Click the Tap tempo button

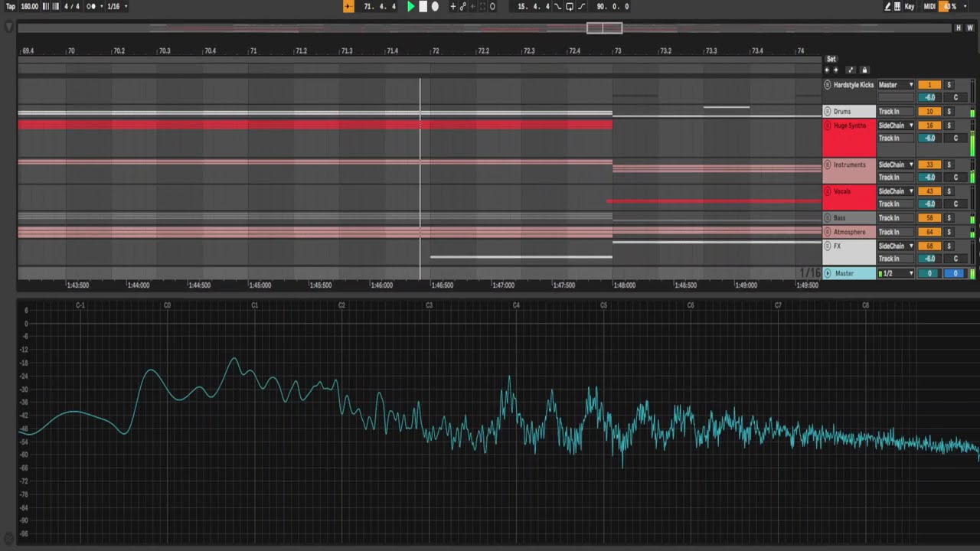[x=10, y=6]
